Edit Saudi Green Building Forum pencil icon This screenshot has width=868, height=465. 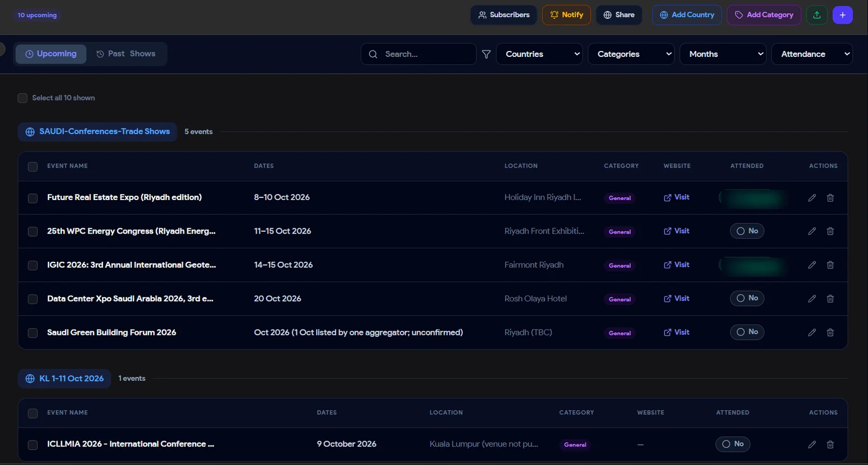pos(812,332)
